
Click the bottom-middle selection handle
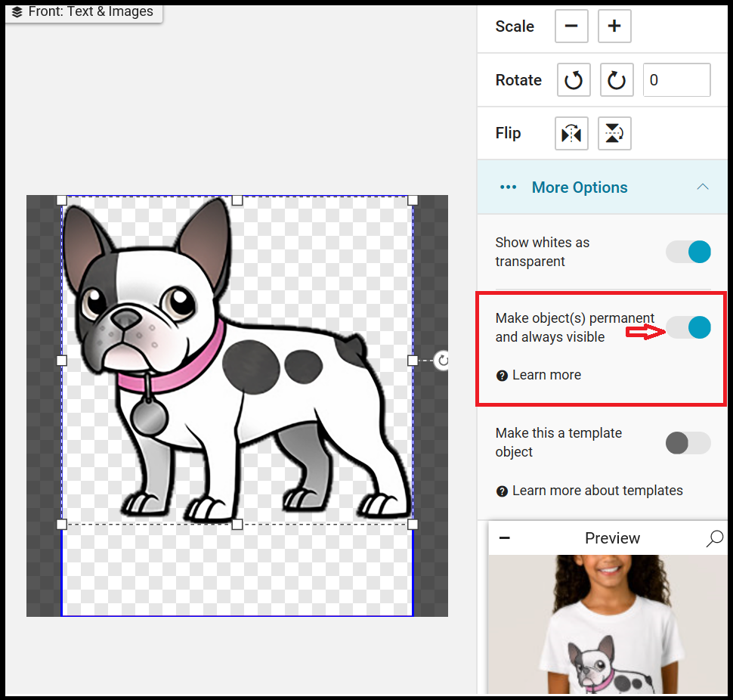pos(237,524)
